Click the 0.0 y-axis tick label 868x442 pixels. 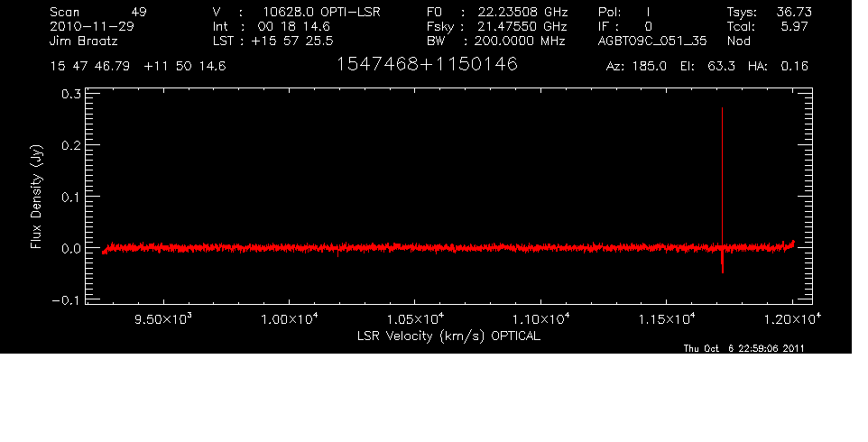pos(71,248)
